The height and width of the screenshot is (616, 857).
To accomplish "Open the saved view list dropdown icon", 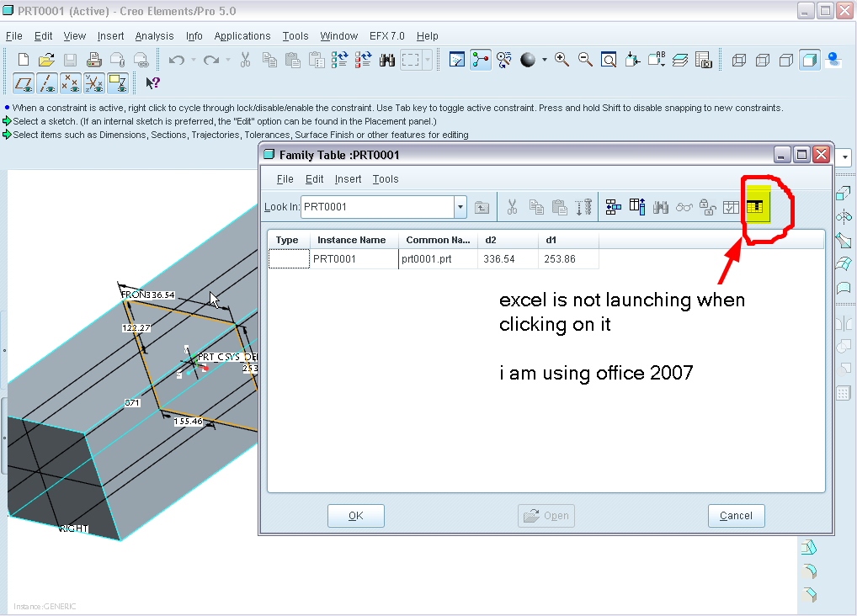I will click(656, 60).
